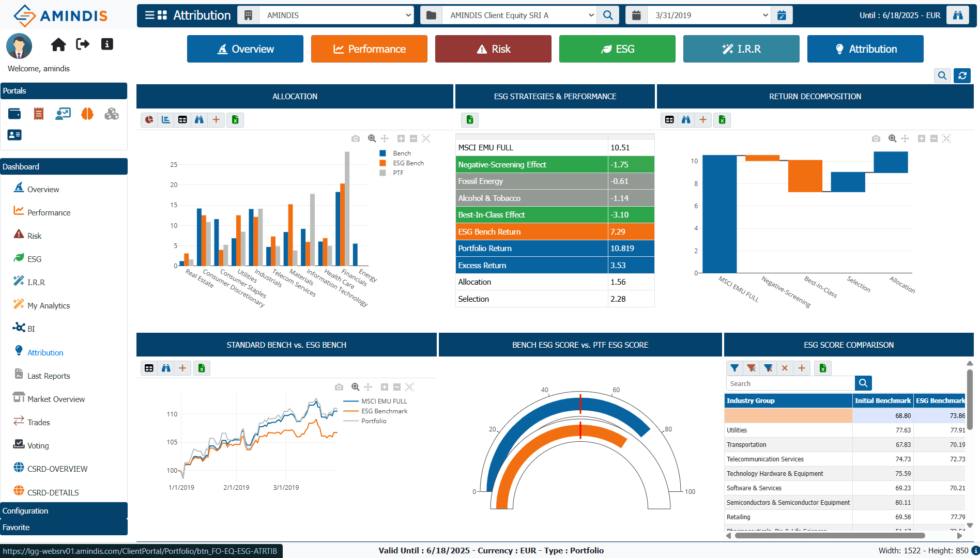This screenshot has height=558, width=980.
Task: Click the refresh icon below the top bar
Action: (x=962, y=75)
